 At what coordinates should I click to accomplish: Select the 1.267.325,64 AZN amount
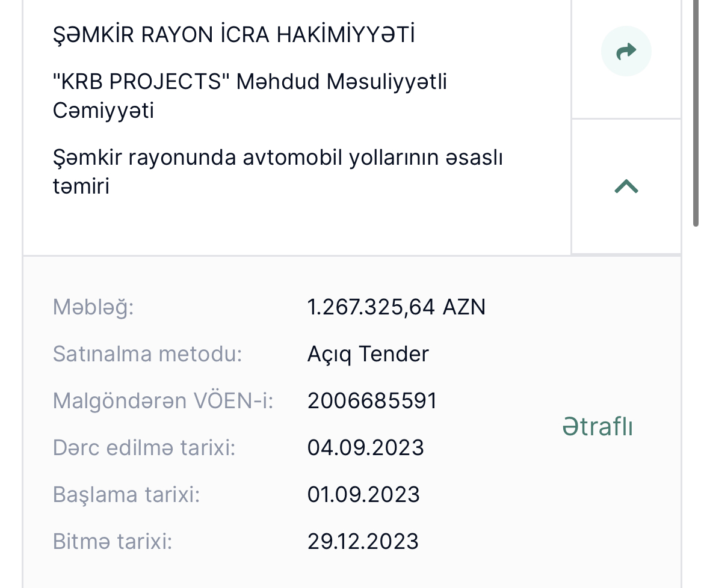click(397, 307)
